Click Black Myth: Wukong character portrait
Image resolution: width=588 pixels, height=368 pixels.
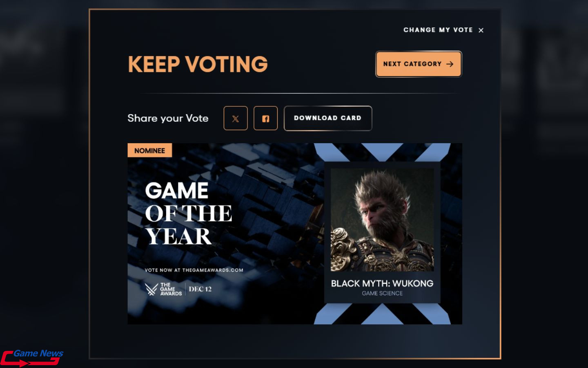click(x=382, y=220)
